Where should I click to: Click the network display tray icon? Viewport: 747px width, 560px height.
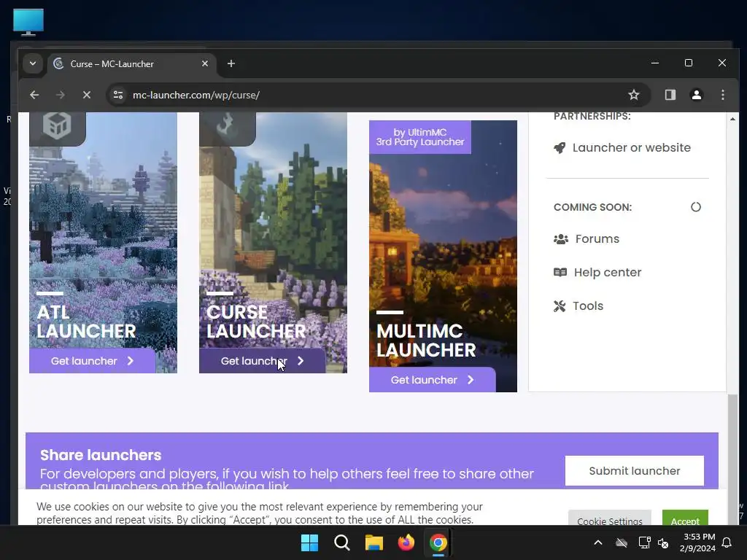tap(644, 542)
